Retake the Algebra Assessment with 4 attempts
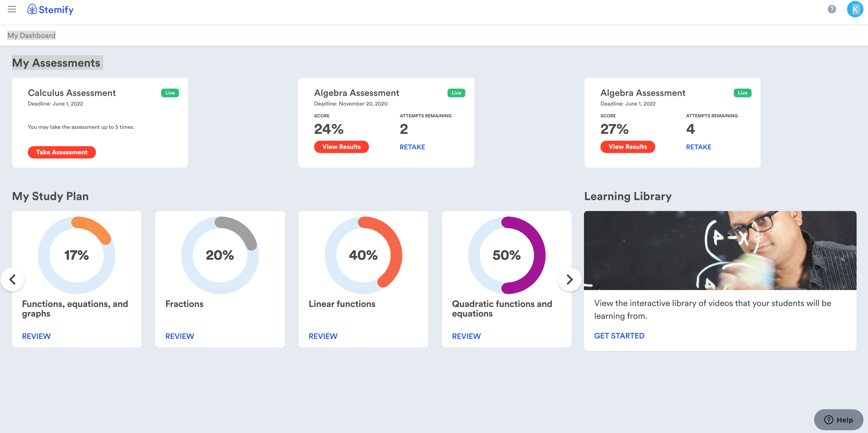 pyautogui.click(x=699, y=147)
